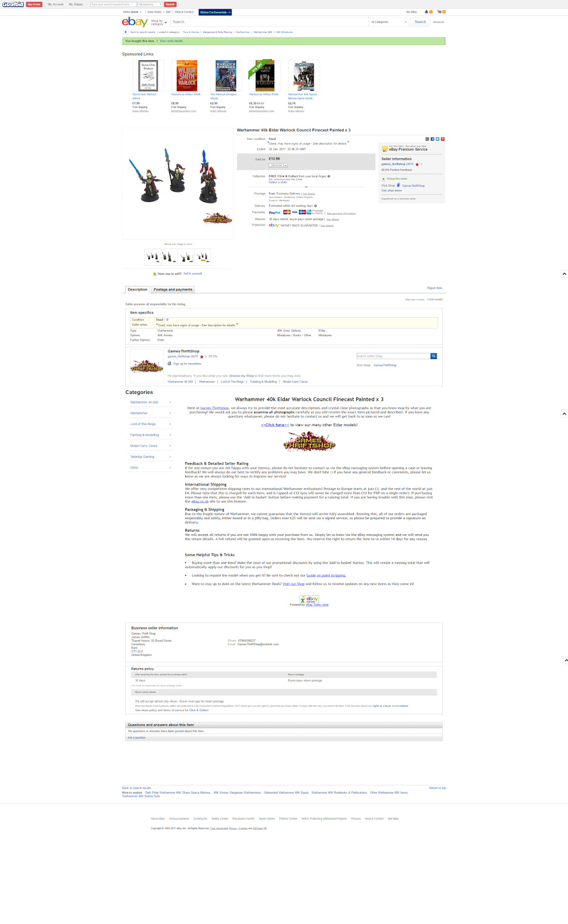Click the "Click here" Eldar models link
The width and height of the screenshot is (568, 924).
275,424
